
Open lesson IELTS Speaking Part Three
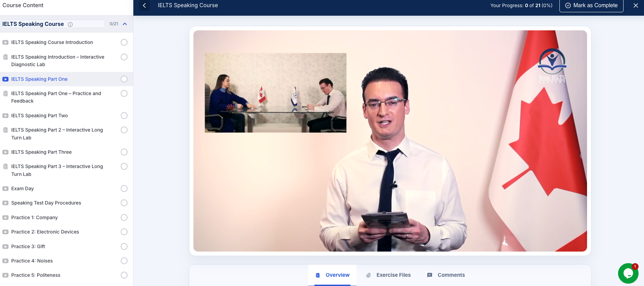point(41,152)
